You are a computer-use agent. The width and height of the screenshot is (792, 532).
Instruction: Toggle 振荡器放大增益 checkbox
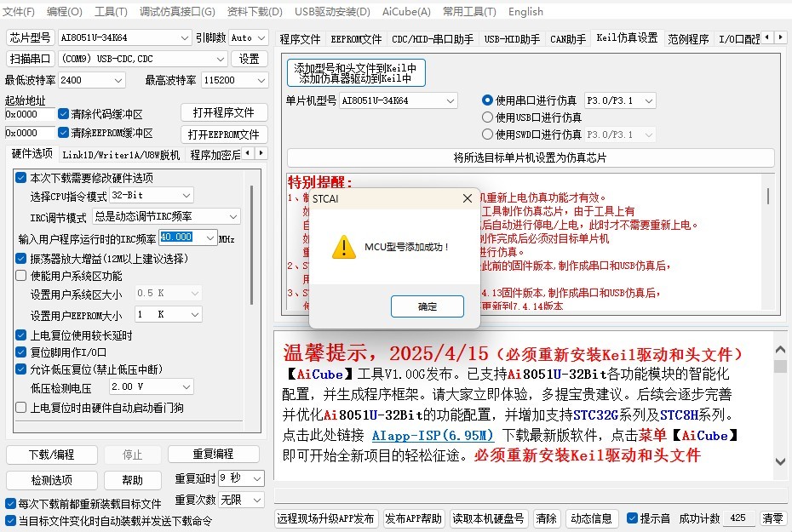pyautogui.click(x=20, y=259)
